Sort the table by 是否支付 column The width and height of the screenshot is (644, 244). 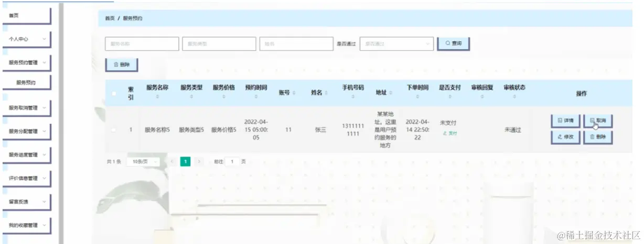coord(450,97)
